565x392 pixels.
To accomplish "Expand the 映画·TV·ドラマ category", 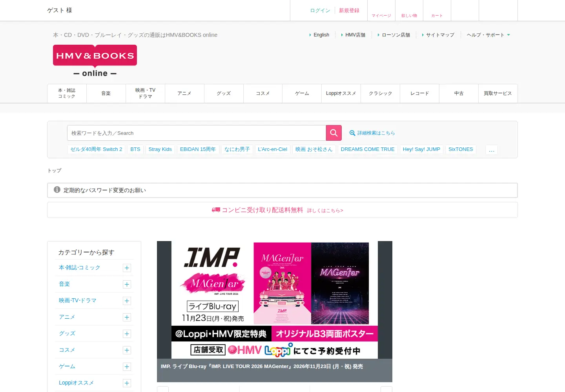I will pyautogui.click(x=127, y=301).
